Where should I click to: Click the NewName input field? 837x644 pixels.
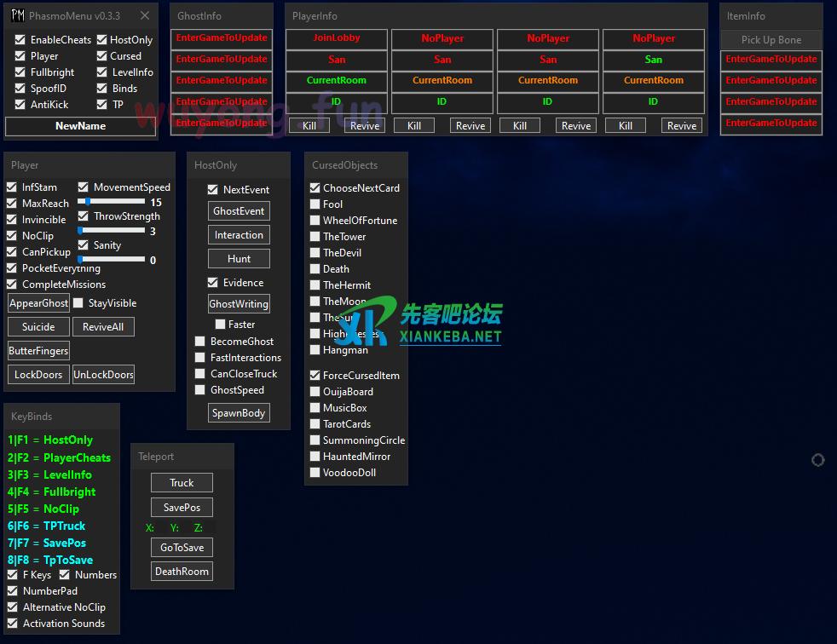point(81,126)
